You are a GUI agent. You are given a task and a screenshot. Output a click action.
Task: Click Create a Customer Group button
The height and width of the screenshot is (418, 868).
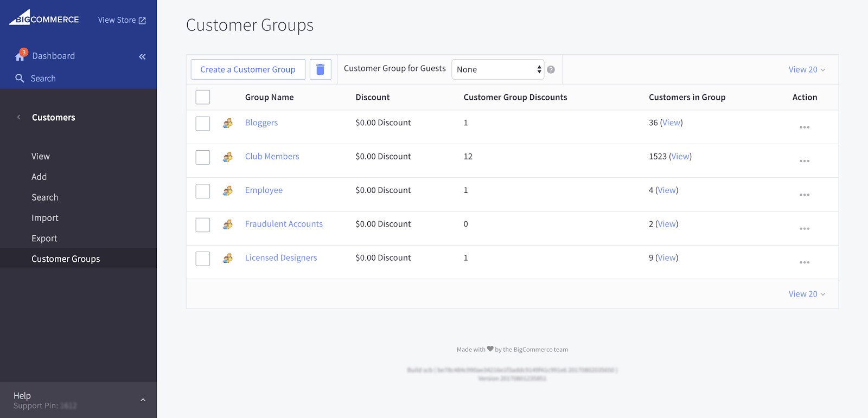(248, 69)
